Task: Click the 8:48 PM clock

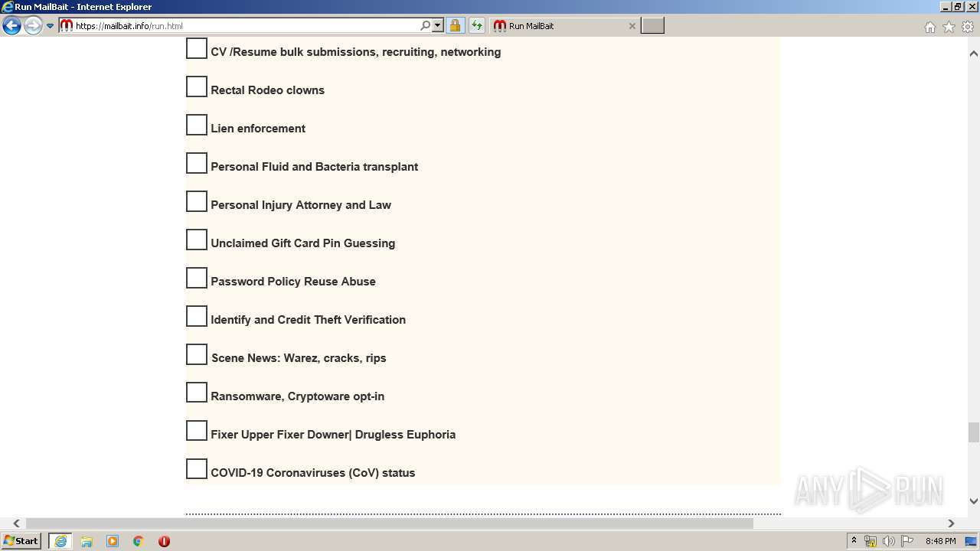Action: (940, 541)
